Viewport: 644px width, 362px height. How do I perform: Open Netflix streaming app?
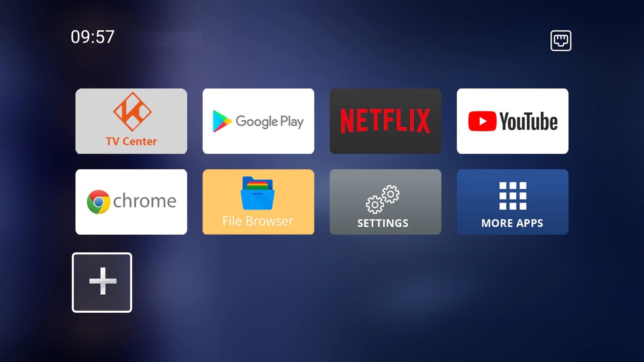click(x=385, y=121)
